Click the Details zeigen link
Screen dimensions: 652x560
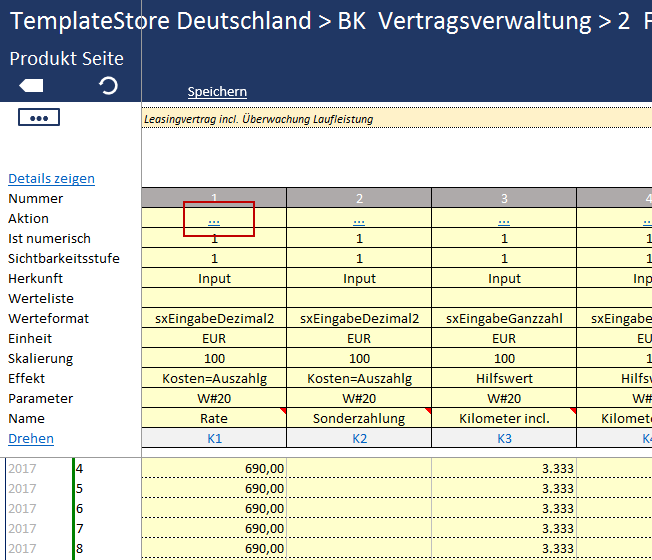[x=51, y=179]
